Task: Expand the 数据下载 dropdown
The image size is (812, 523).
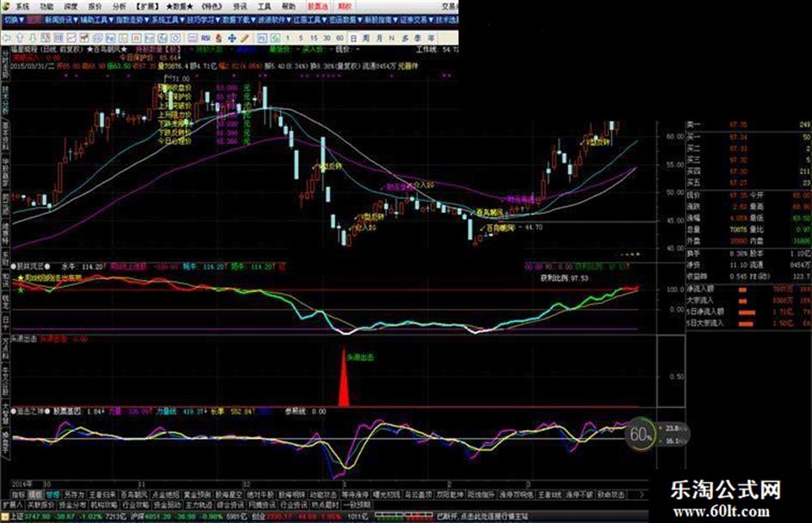Action: (x=240, y=20)
